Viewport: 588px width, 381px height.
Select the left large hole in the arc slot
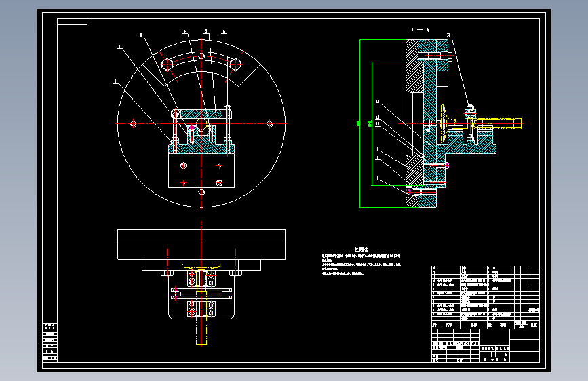point(168,64)
